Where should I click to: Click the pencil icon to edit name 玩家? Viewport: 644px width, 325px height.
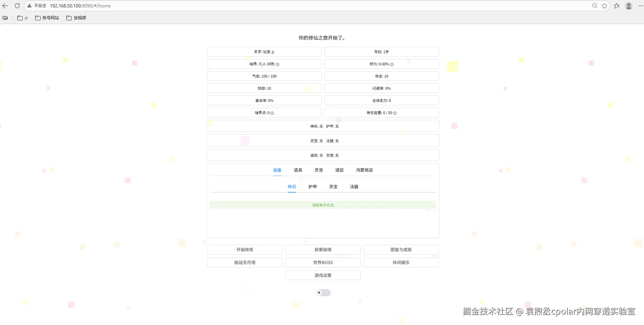tap(273, 52)
